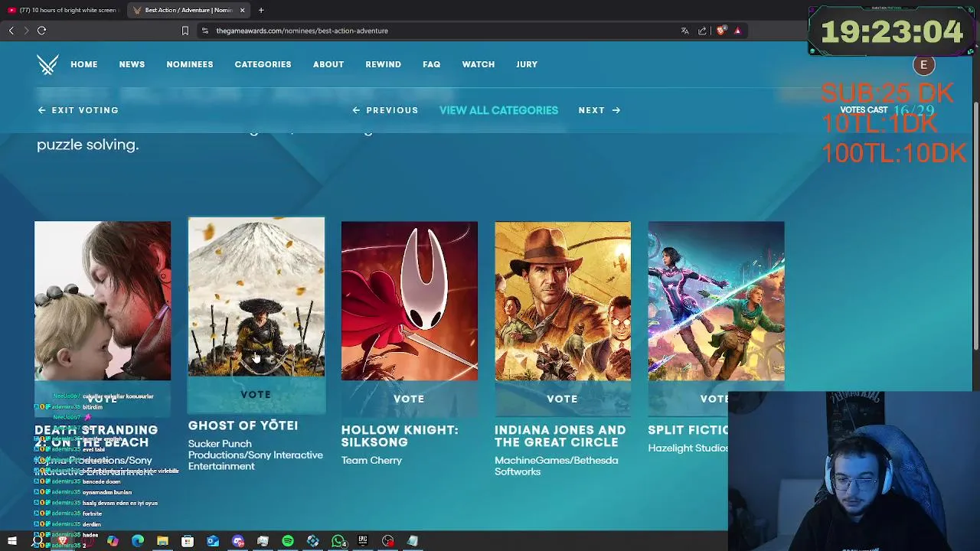Vote for Indiana Jones and the Great Circle
The height and width of the screenshot is (551, 980).
click(562, 399)
